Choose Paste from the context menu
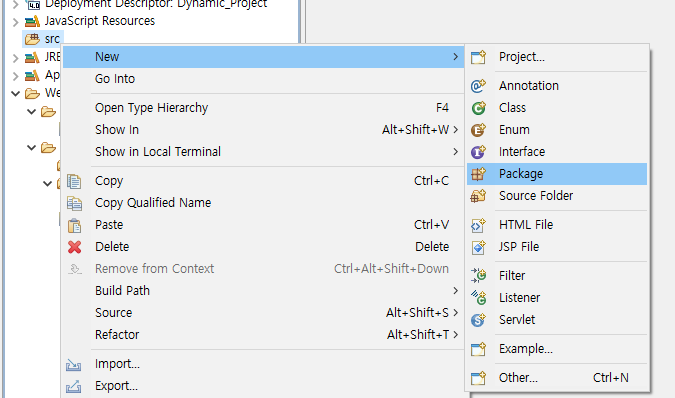This screenshot has width=675, height=398. click(263, 225)
